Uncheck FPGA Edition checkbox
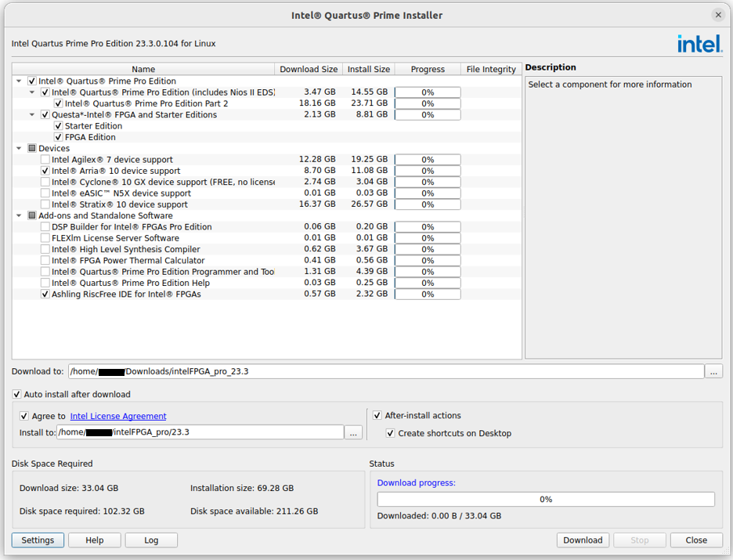Screen dimensions: 733x560 point(58,137)
